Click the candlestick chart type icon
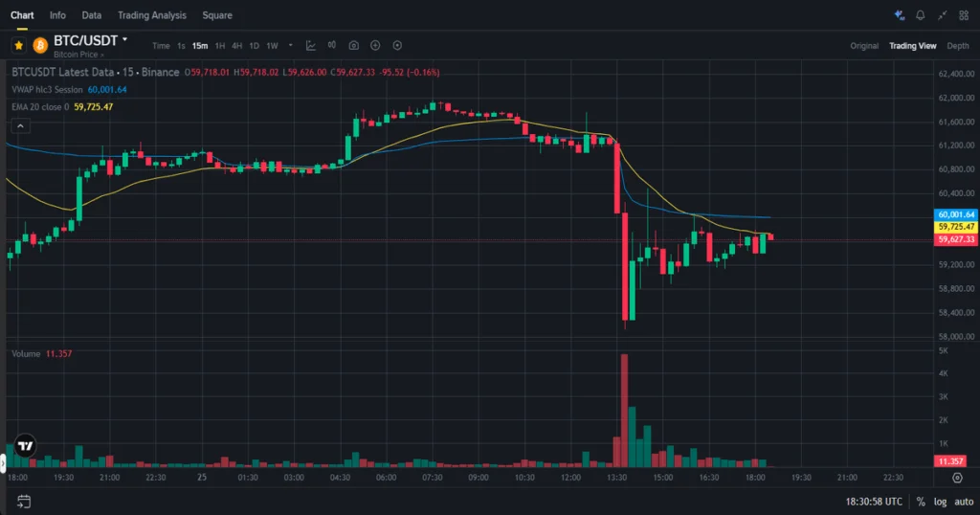Image resolution: width=980 pixels, height=515 pixels. pyautogui.click(x=332, y=45)
